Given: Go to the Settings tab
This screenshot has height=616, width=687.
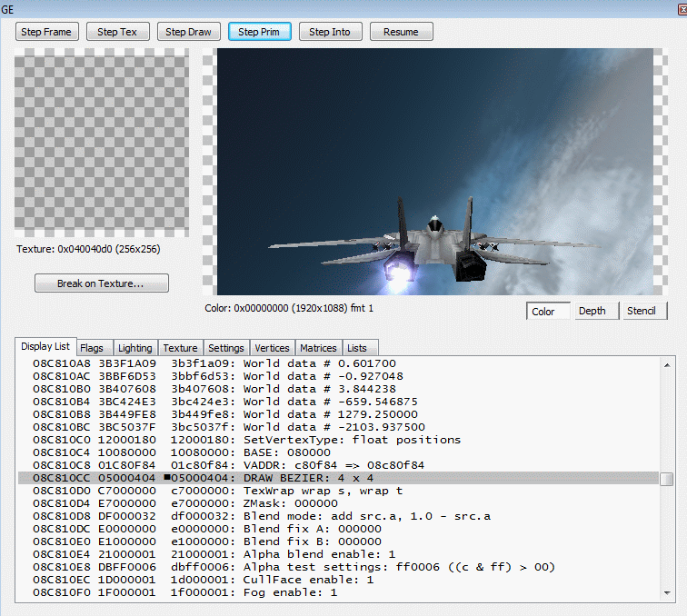Looking at the screenshot, I should point(225,348).
